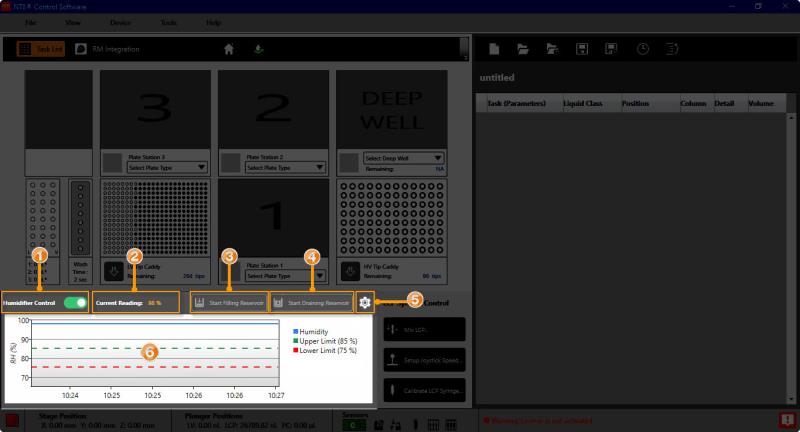Click the Column column header
The image size is (800, 432).
pyautogui.click(x=696, y=103)
